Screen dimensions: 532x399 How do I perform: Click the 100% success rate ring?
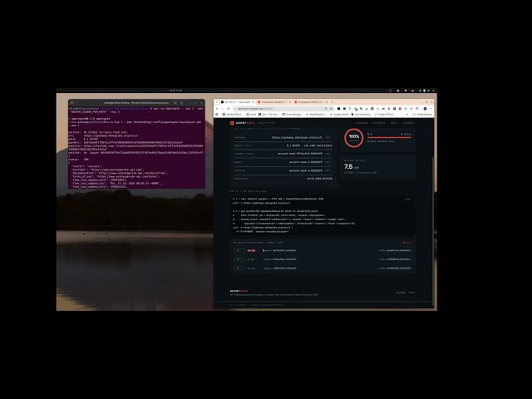point(354,138)
